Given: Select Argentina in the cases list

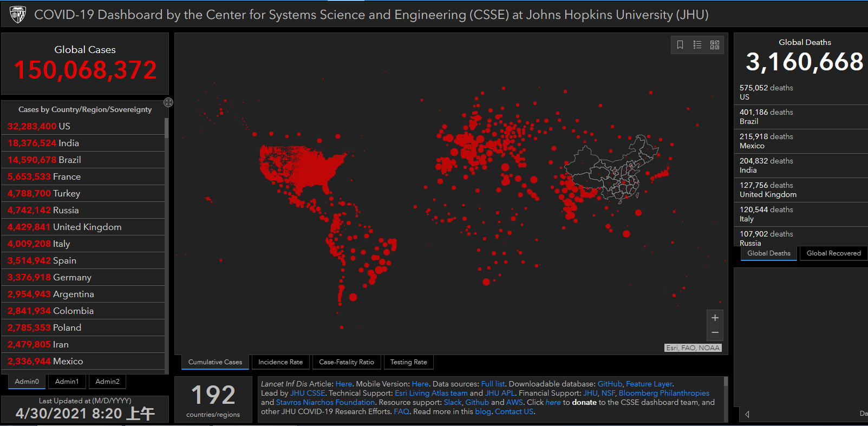Looking at the screenshot, I should coord(83,294).
